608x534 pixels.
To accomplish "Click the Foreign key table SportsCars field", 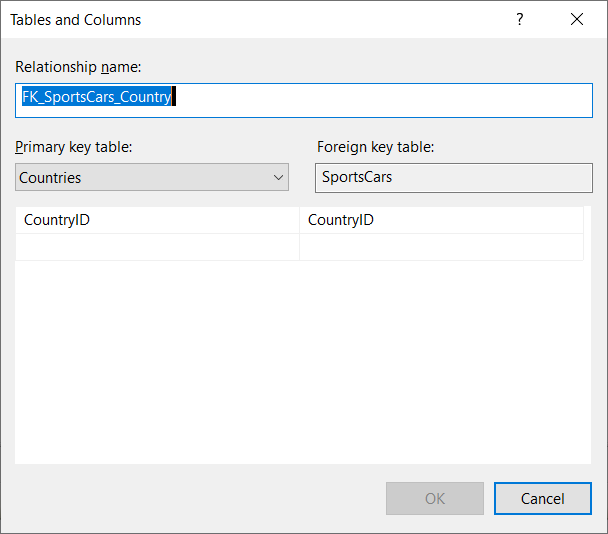I will click(x=454, y=178).
